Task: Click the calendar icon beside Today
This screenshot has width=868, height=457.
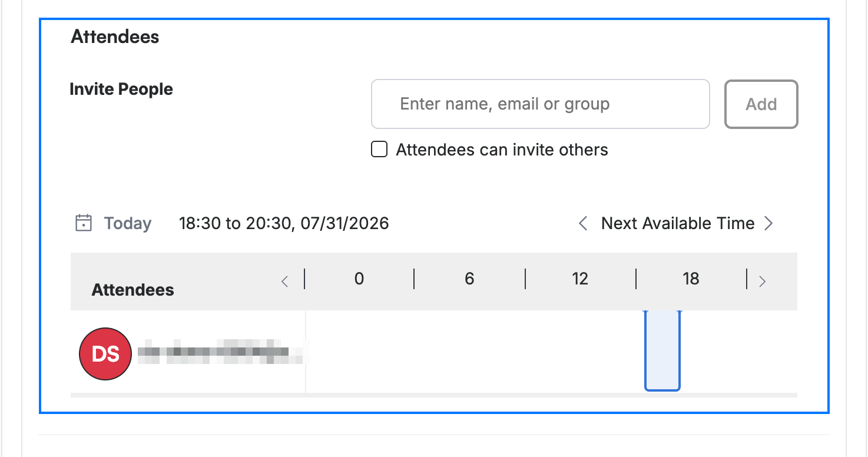Action: pyautogui.click(x=84, y=223)
